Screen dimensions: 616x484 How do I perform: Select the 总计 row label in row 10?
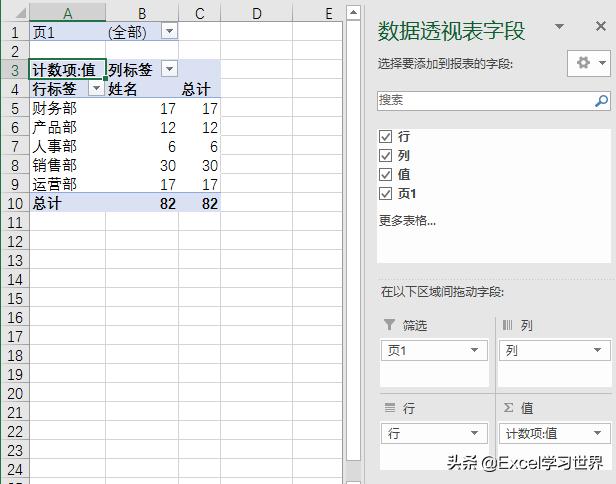tap(68, 203)
